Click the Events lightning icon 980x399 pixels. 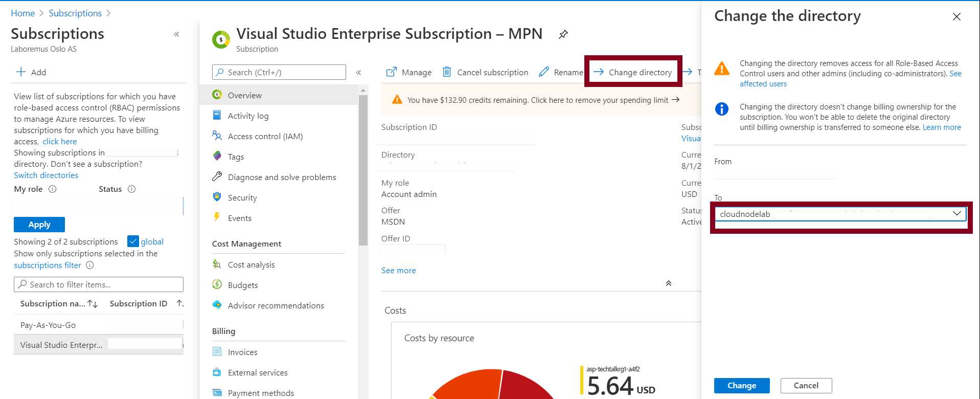217,217
